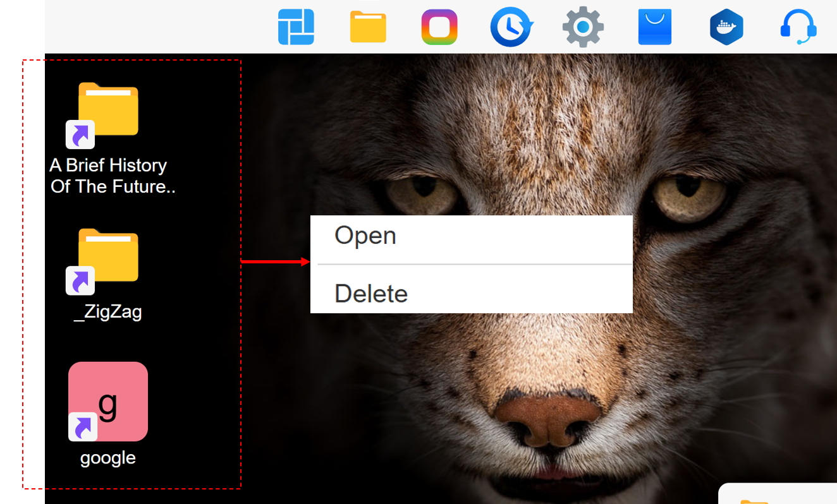Select the A Brief History Of The Future folder shortcut

click(102, 115)
